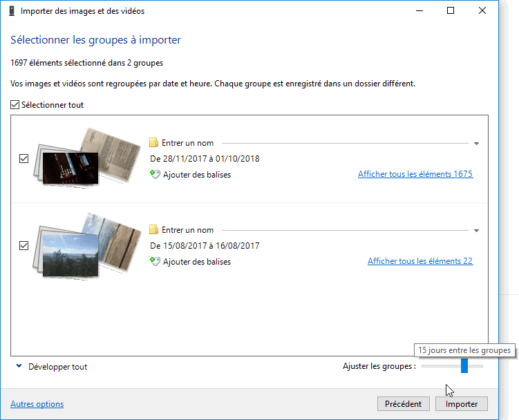The width and height of the screenshot is (519, 420).
Task: Go back with the Précédent button
Action: (404, 404)
